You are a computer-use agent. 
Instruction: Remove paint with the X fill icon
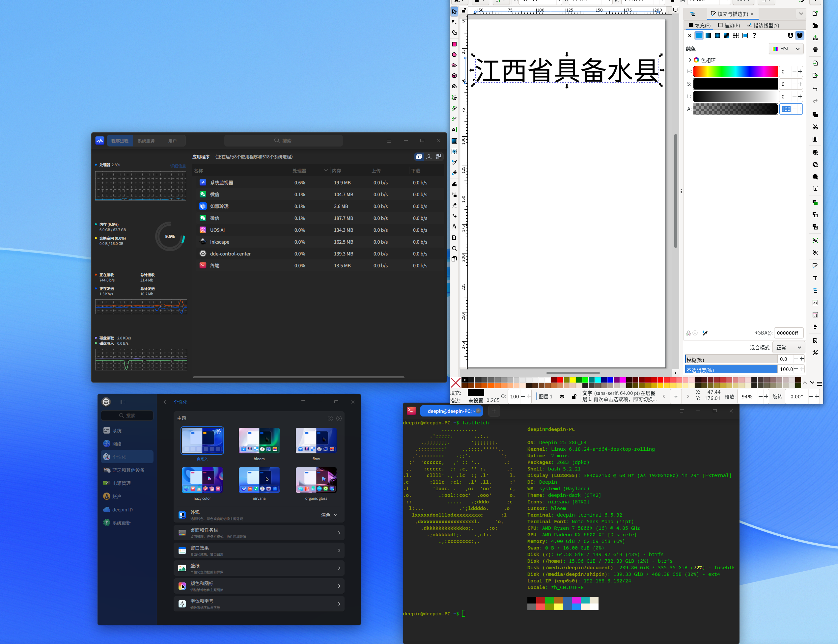[x=689, y=36]
